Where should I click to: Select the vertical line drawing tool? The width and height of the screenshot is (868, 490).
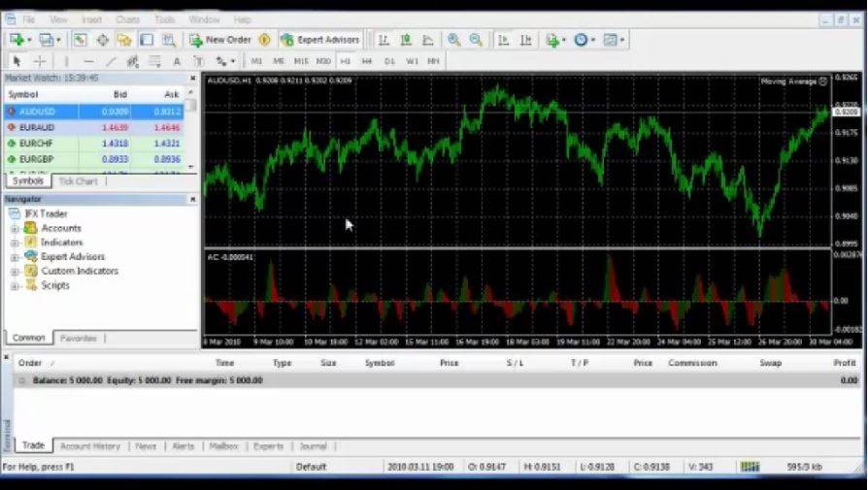(x=66, y=61)
